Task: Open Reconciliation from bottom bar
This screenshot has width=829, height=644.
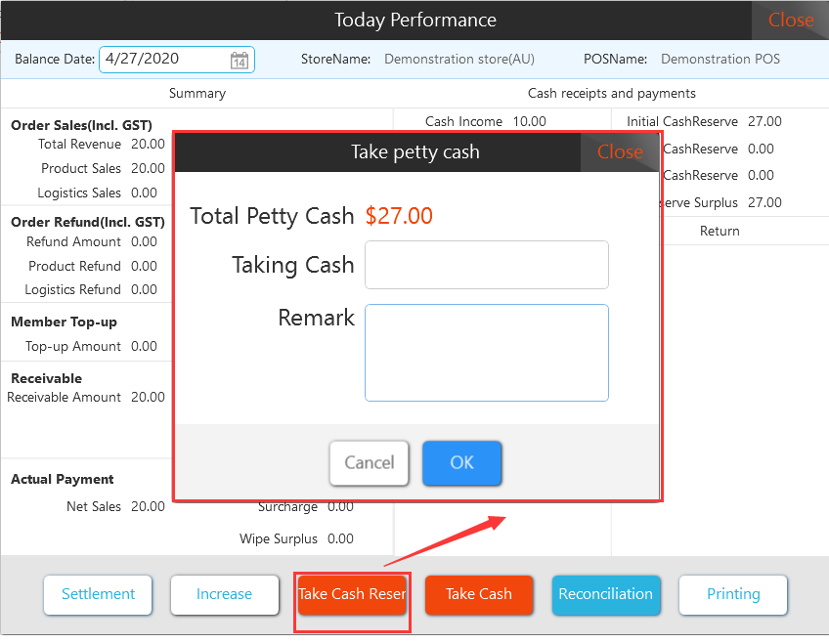Action: (x=605, y=594)
